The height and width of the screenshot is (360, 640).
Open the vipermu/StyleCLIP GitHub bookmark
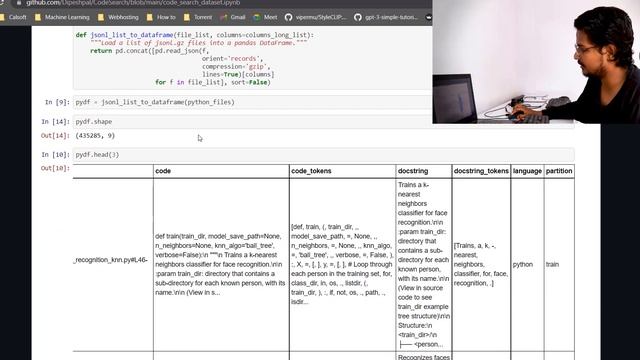coord(316,17)
